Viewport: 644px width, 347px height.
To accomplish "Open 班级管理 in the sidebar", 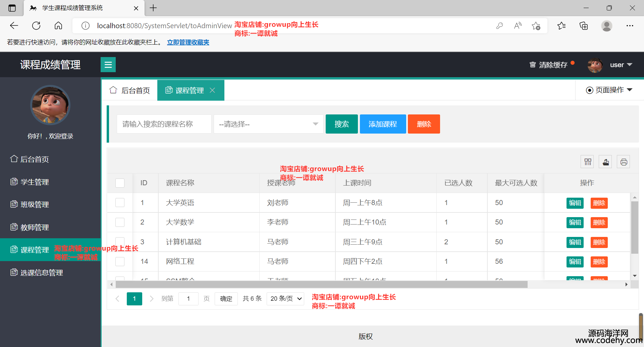I will [50, 204].
